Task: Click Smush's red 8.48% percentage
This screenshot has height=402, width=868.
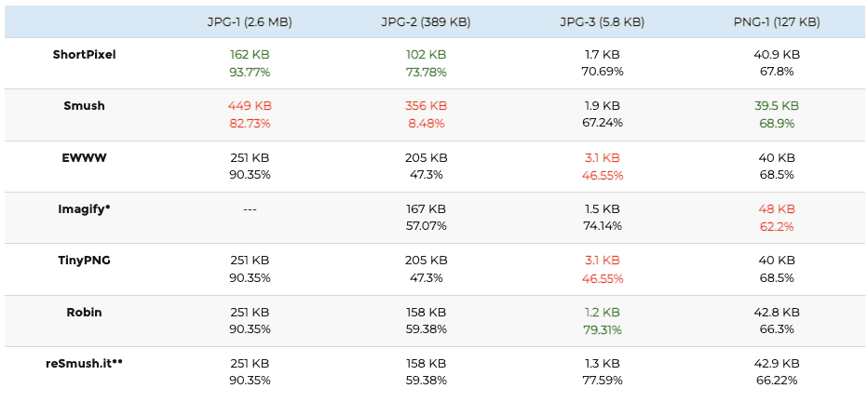Action: (x=426, y=124)
